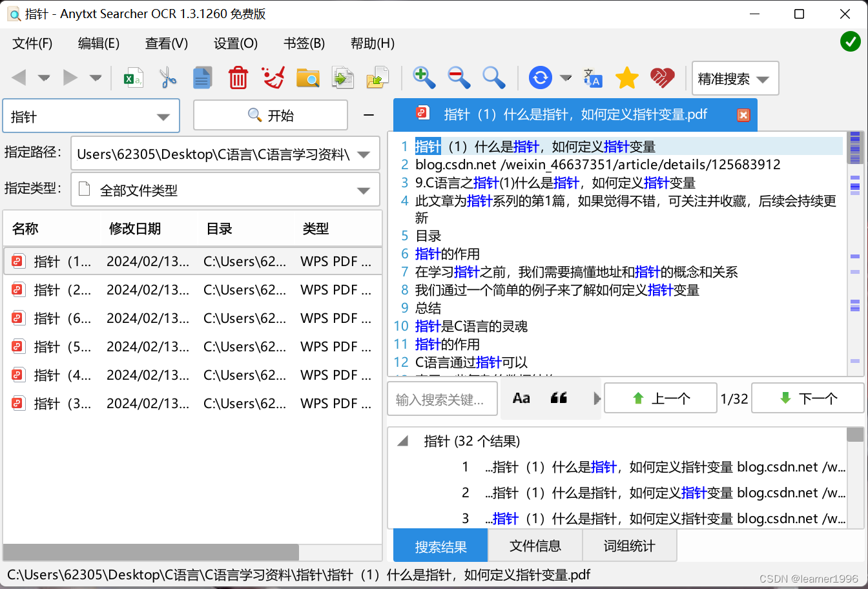
Task: Toggle the quotation mark whole-word option
Action: [559, 398]
